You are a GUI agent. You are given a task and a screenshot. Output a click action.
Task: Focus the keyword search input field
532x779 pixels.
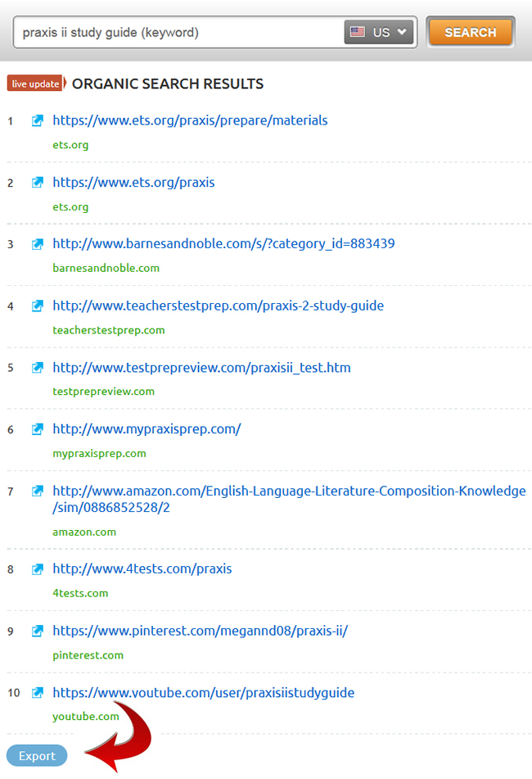(x=178, y=32)
